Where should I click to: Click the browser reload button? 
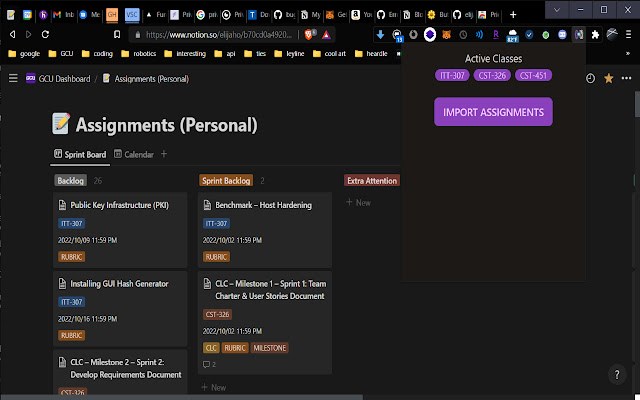(45, 35)
